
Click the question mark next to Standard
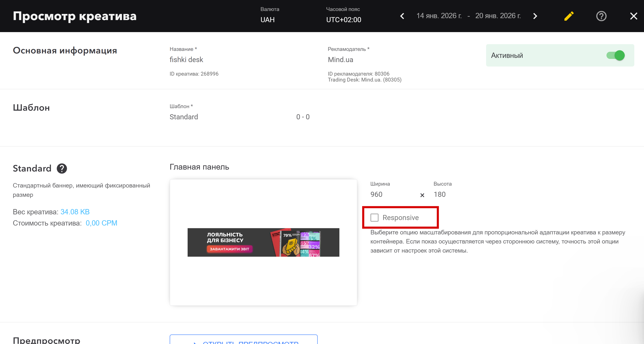pyautogui.click(x=62, y=169)
